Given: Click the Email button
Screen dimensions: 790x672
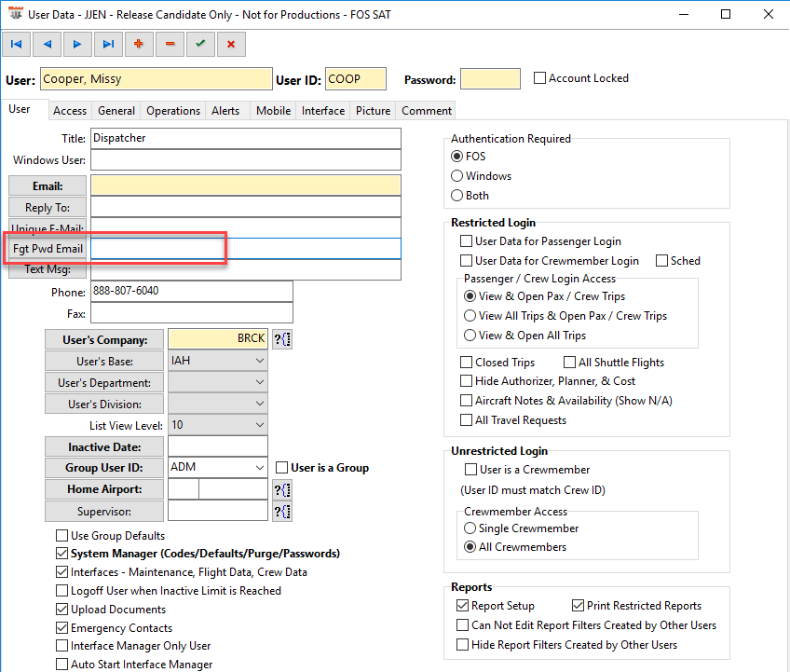Looking at the screenshot, I should point(48,186).
